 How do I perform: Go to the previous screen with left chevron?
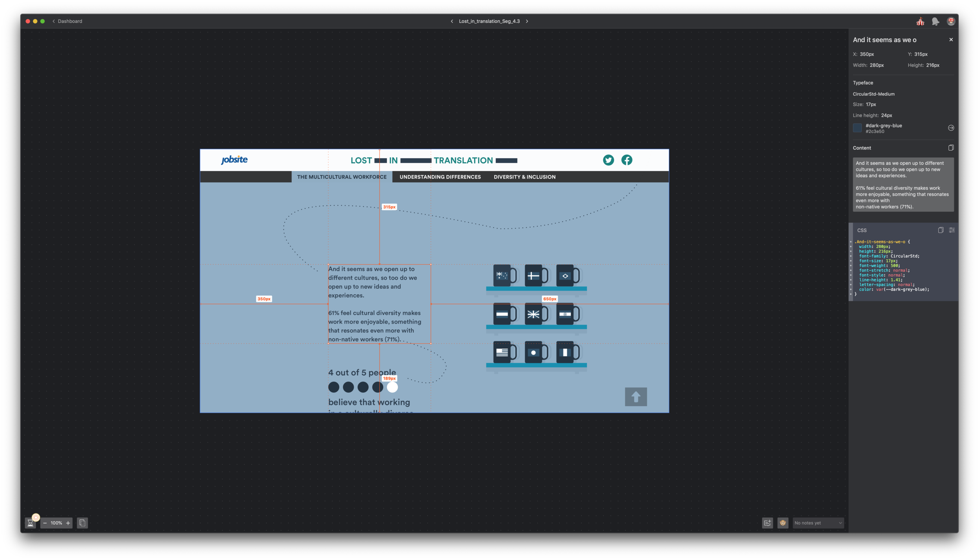coord(452,21)
